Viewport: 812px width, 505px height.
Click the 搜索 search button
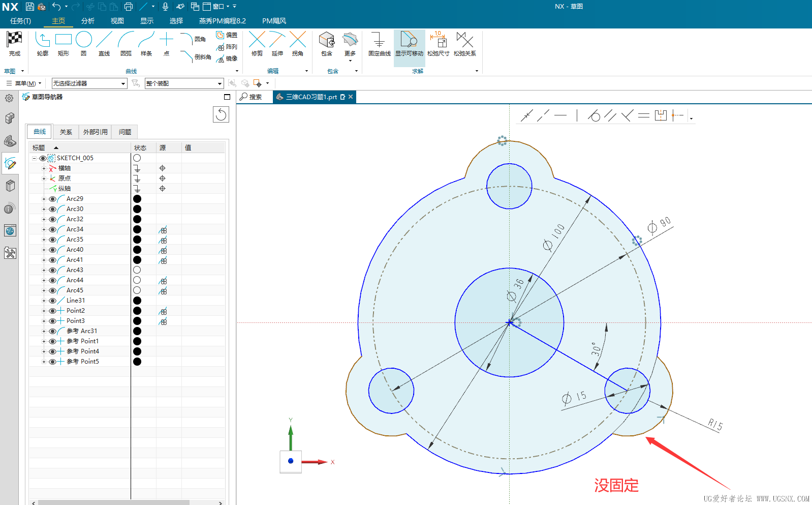252,97
